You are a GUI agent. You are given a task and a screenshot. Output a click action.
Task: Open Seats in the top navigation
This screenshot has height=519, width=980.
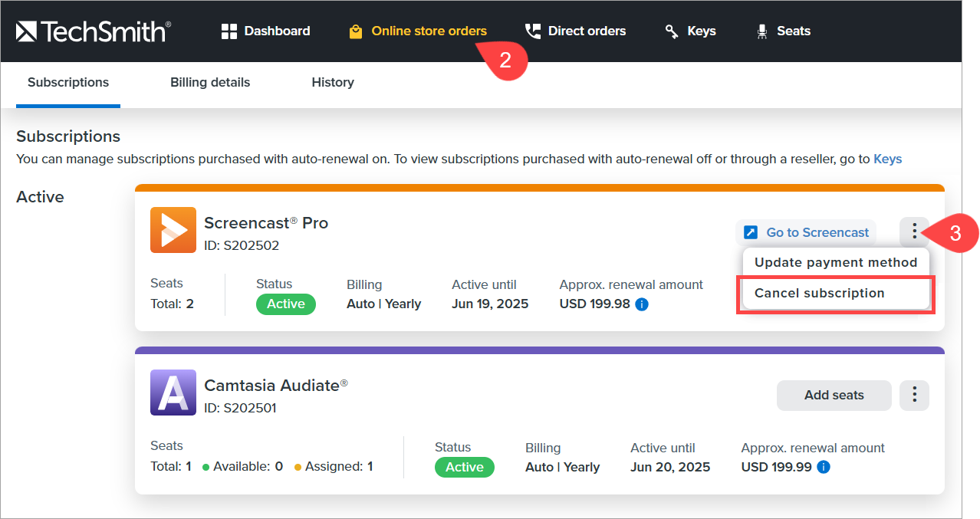tap(783, 31)
